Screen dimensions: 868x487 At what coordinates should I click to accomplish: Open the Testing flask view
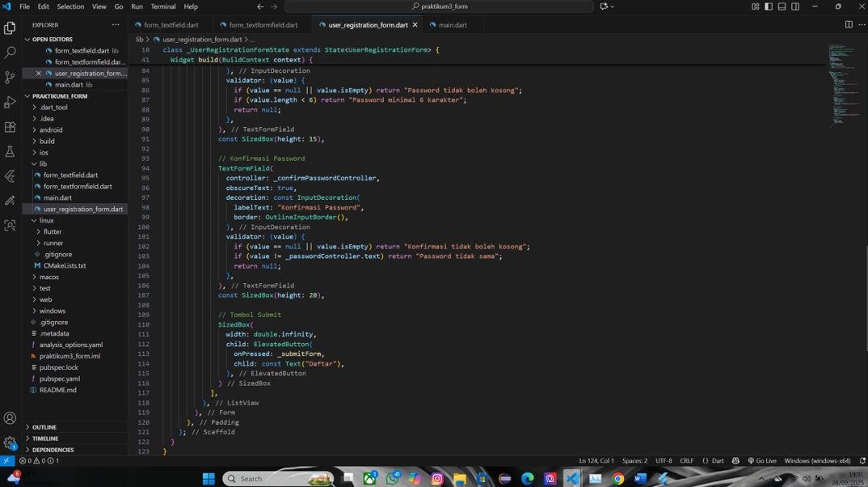10,151
